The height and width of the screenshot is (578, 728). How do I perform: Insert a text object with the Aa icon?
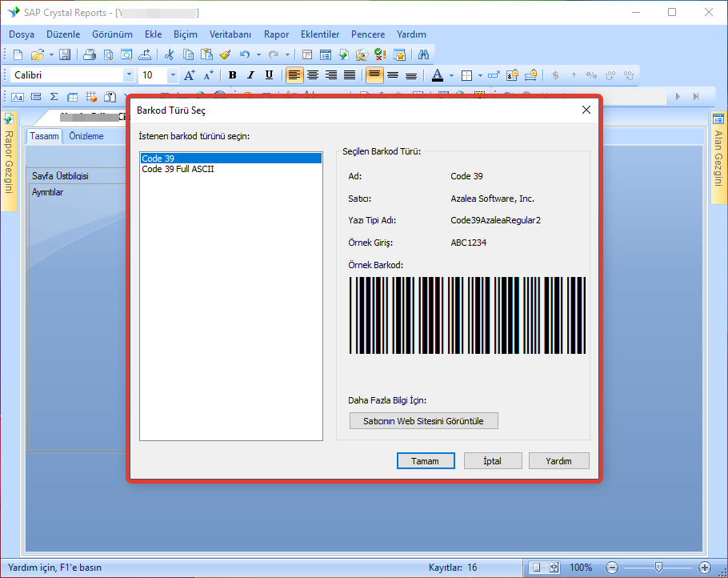click(18, 97)
